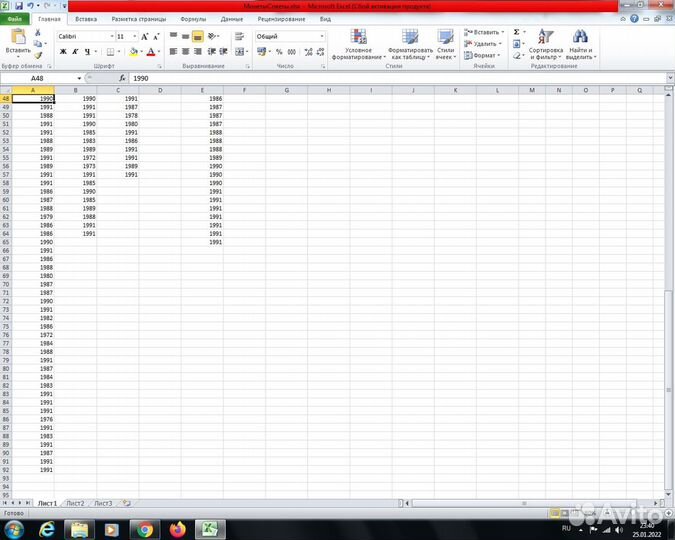Click the Save icon in quick access toolbar
The height and width of the screenshot is (540, 675).
(x=18, y=6)
